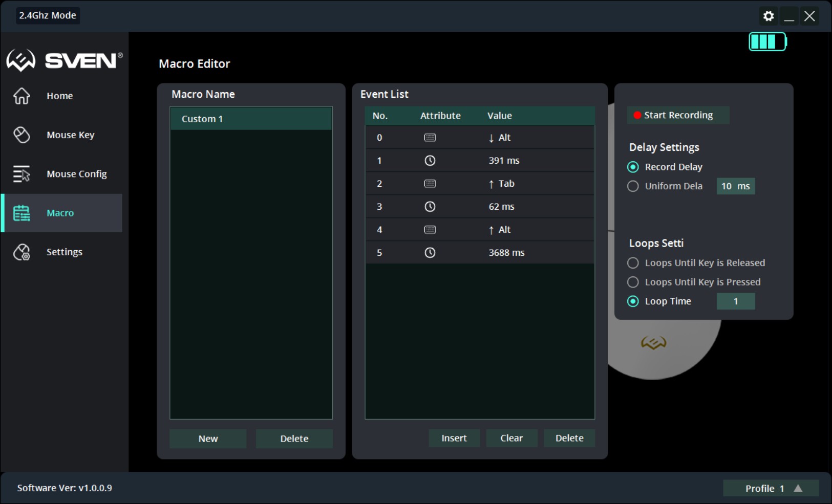
Task: Select the Record Delay radio option
Action: tap(633, 167)
